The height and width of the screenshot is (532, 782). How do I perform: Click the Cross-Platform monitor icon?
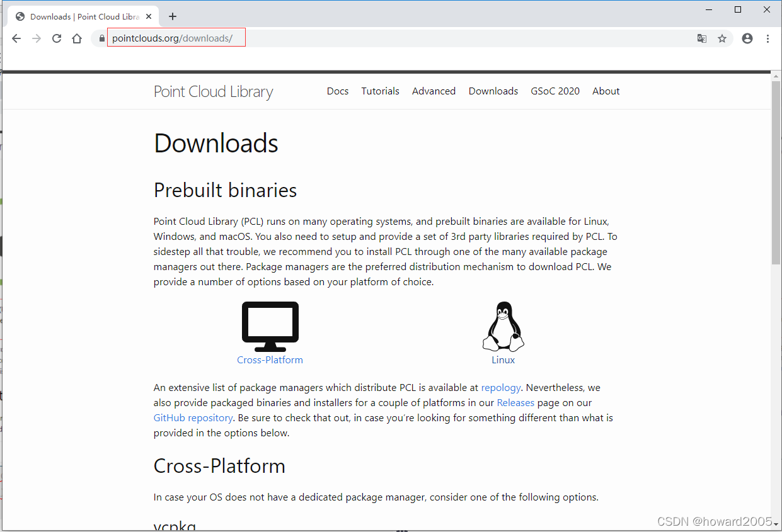click(270, 326)
